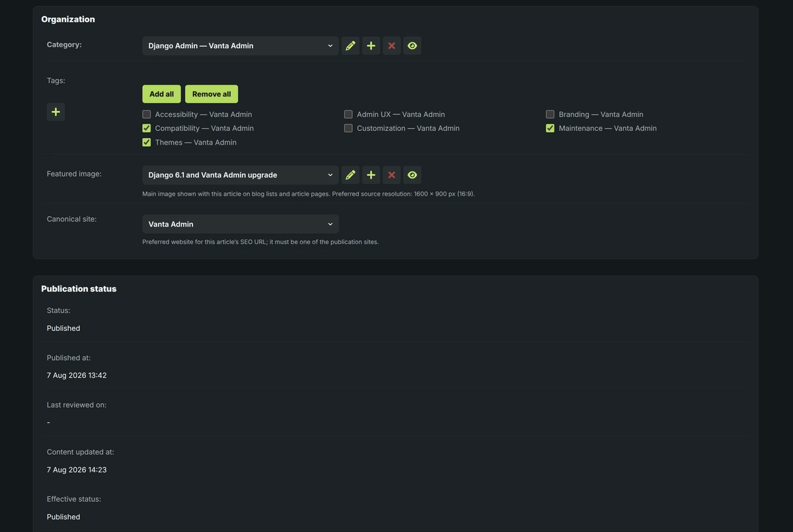The width and height of the screenshot is (793, 532).
Task: Check the Branding — Vanta Admin tag
Action: (x=550, y=114)
